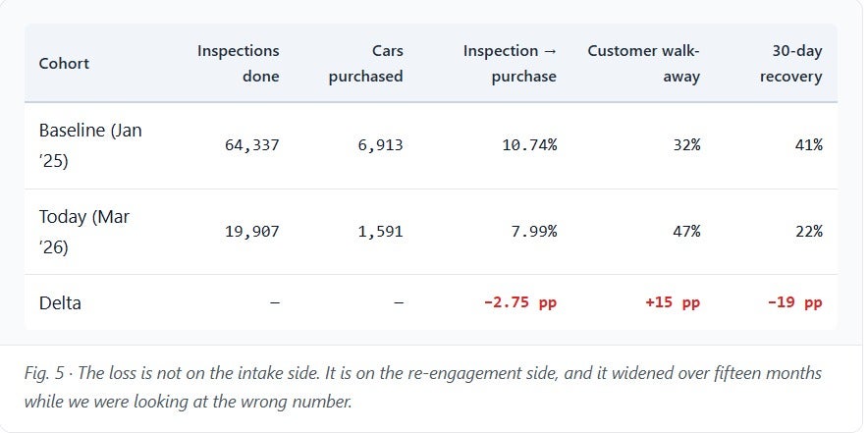This screenshot has width=868, height=433.
Task: Click the 47% walk-away cell
Action: [686, 232]
